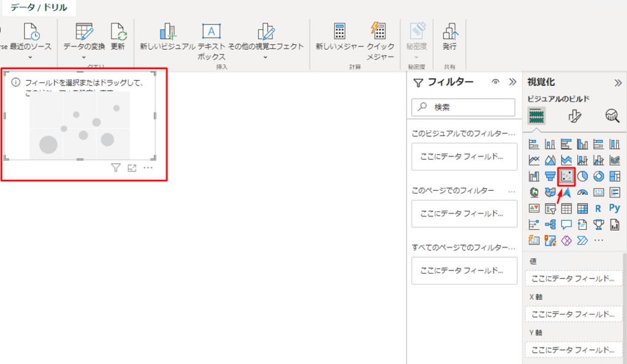Open the データ / ドリル ribbon tab
The width and height of the screenshot is (627, 364).
39,8
